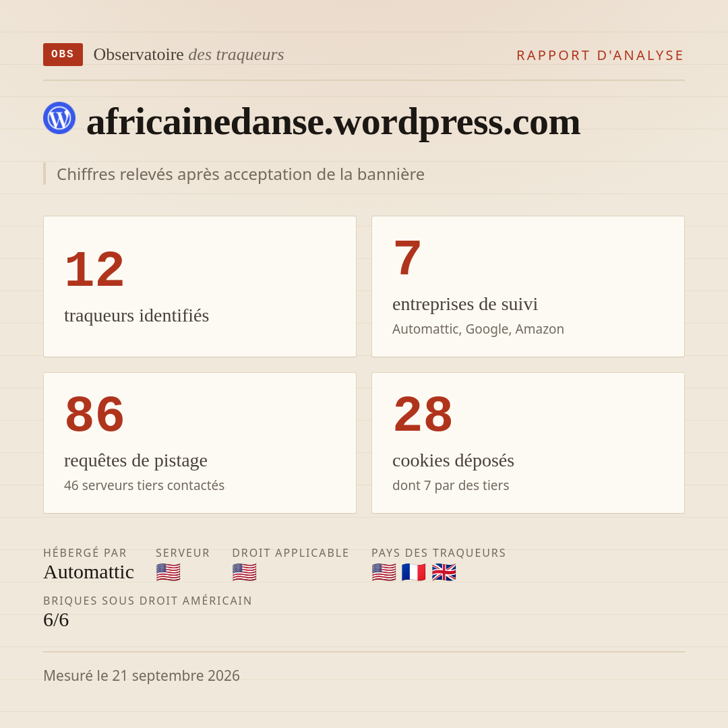Click the US flag under Serveur
Viewport: 728px width, 728px height.
click(x=168, y=572)
